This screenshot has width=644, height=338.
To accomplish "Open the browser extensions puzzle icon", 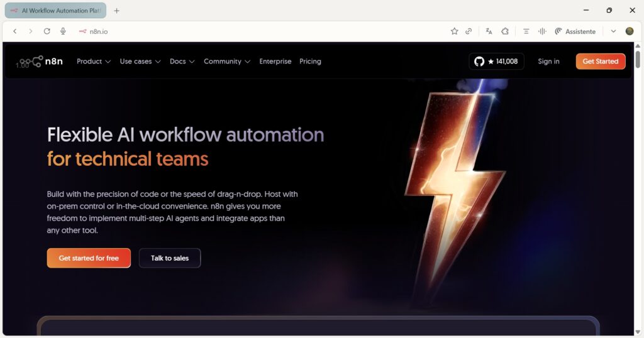I will tap(505, 31).
